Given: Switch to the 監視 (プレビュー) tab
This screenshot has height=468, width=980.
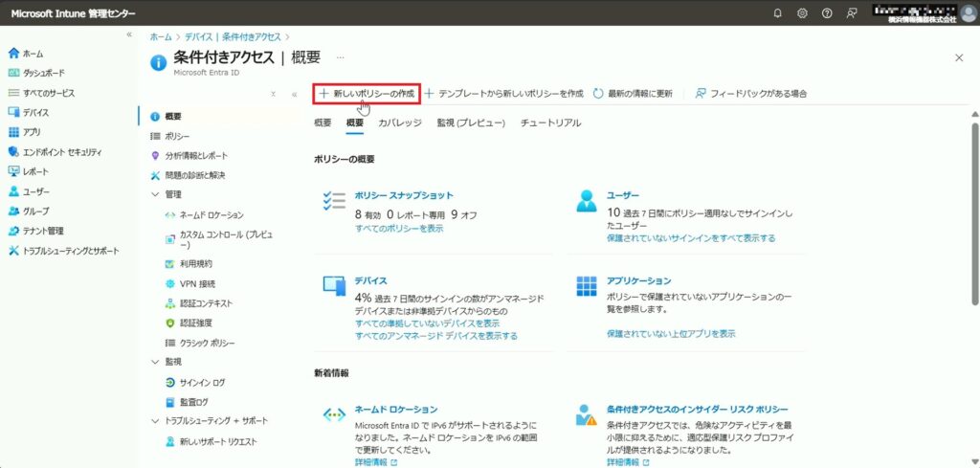Looking at the screenshot, I should click(x=471, y=123).
